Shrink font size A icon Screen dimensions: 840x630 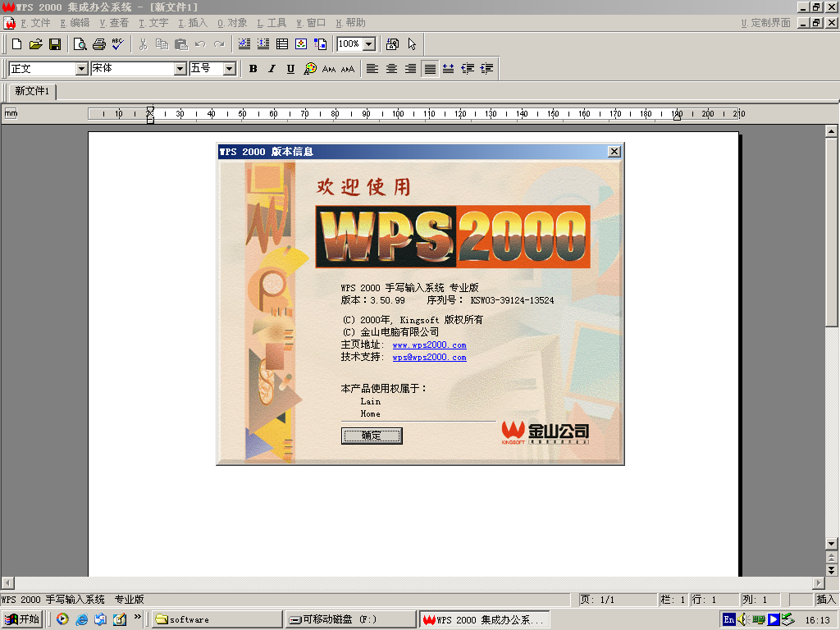(329, 69)
